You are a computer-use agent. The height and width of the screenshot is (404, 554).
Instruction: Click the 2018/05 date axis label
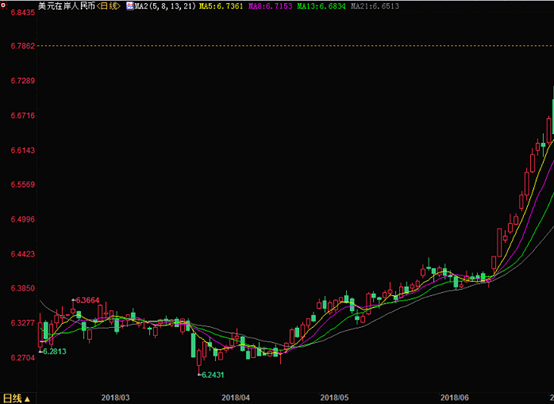335,398
